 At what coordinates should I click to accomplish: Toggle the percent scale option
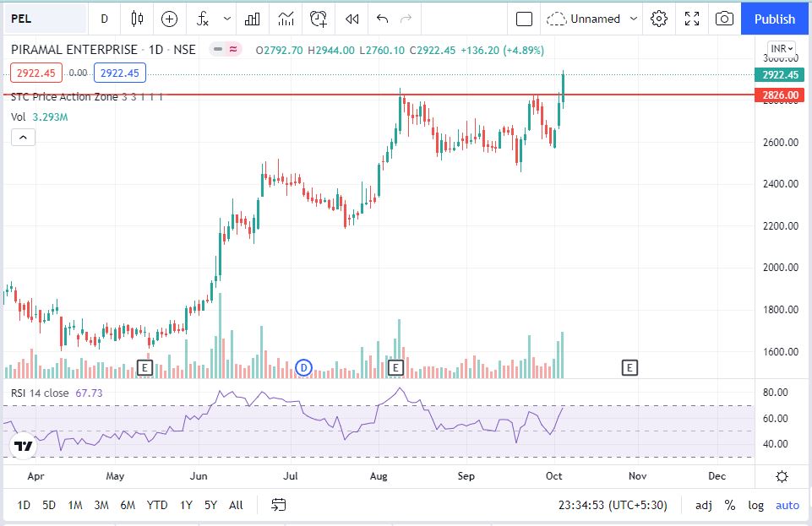point(730,505)
